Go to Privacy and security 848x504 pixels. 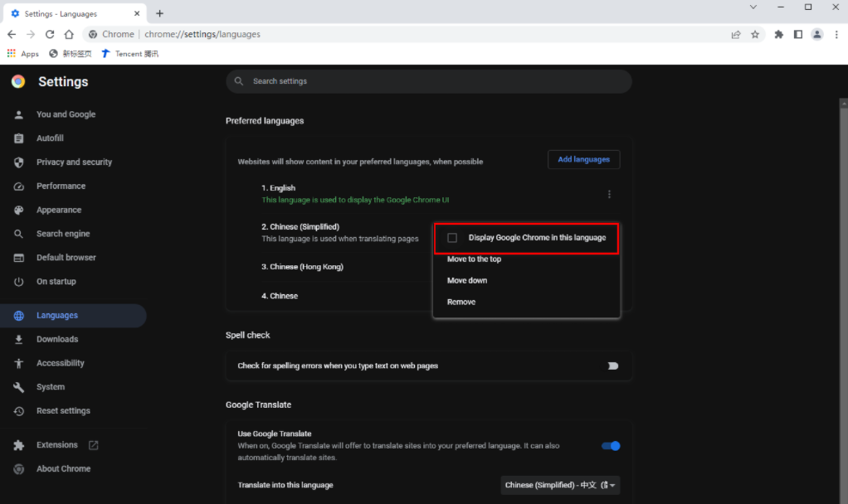coord(73,162)
